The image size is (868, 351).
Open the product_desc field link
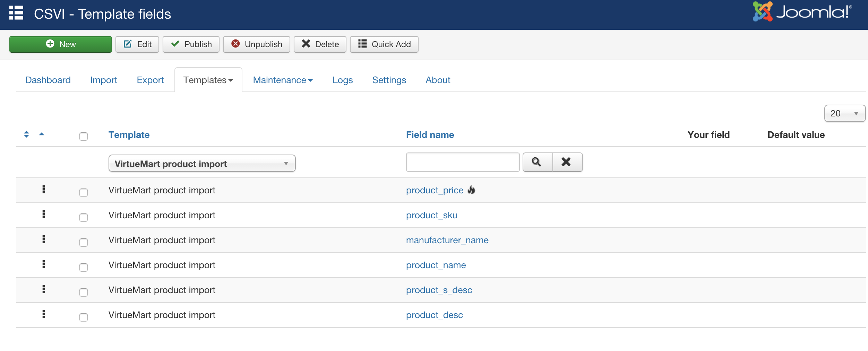[x=435, y=315]
